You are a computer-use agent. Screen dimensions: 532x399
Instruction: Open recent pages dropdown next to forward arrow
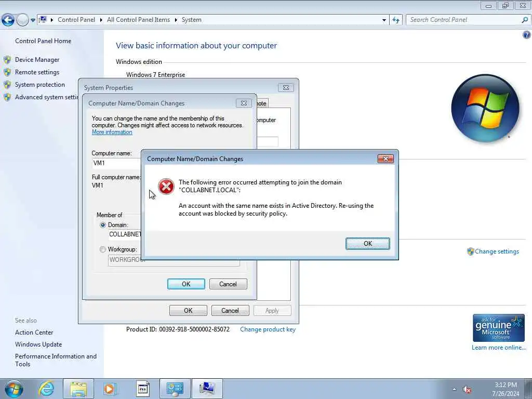pyautogui.click(x=33, y=20)
